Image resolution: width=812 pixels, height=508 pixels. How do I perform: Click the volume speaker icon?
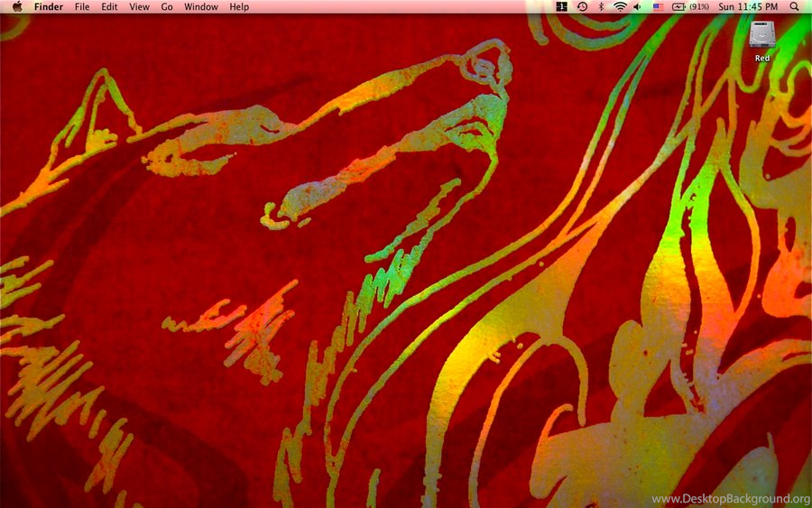pyautogui.click(x=638, y=6)
